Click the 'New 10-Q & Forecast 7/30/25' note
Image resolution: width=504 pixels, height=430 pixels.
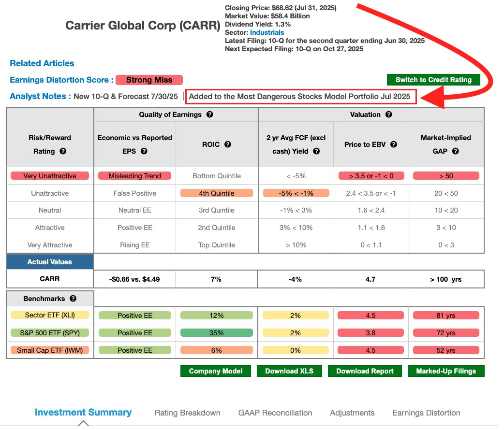[126, 96]
